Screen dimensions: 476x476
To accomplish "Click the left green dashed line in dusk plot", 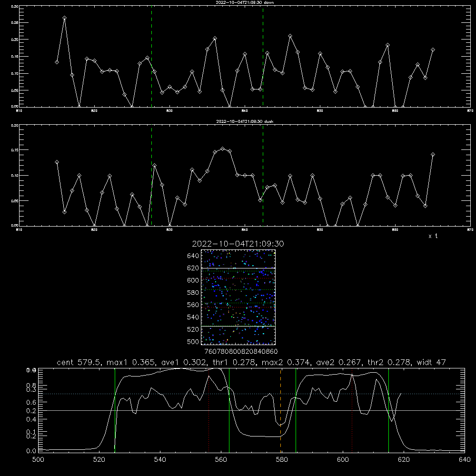I will pos(151,175).
